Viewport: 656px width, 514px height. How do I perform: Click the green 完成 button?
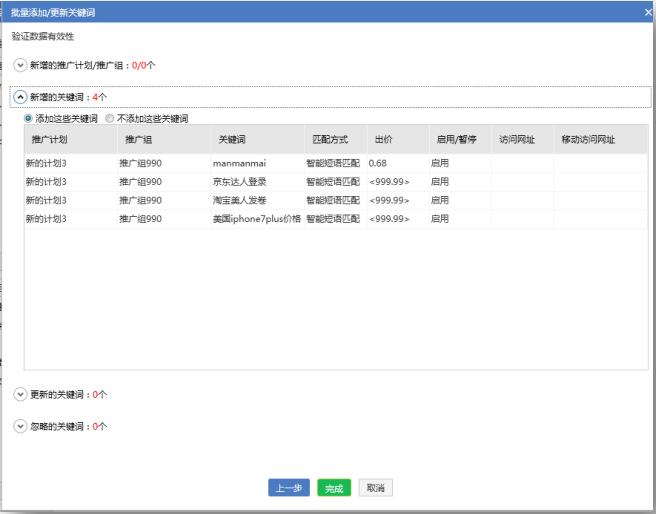[333, 487]
